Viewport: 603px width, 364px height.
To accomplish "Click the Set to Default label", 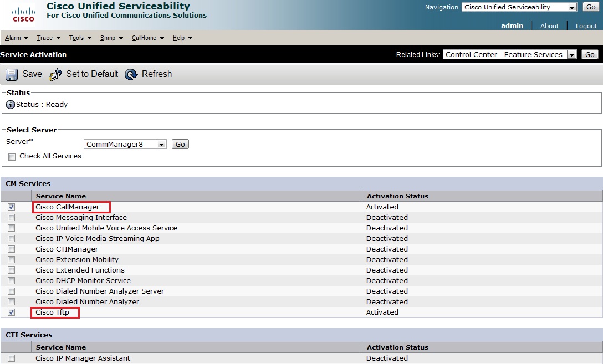I will coord(92,74).
